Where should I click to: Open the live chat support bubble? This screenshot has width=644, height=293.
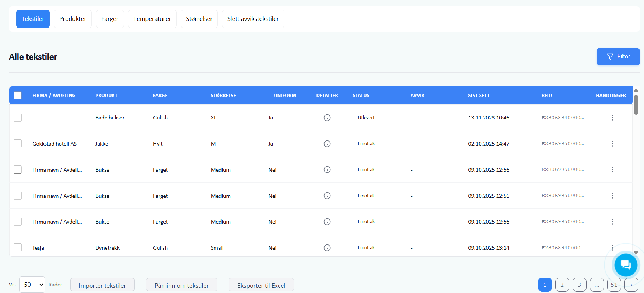pos(625,265)
